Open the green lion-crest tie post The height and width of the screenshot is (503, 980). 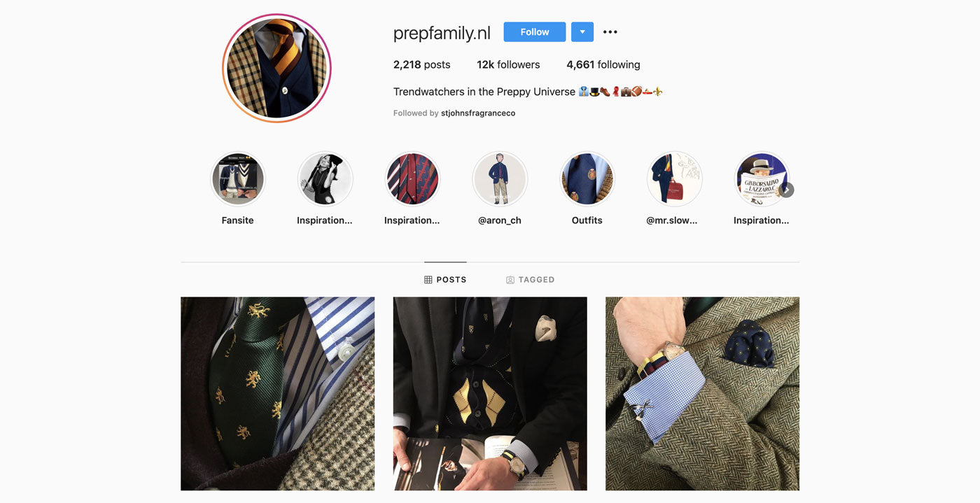coord(278,394)
